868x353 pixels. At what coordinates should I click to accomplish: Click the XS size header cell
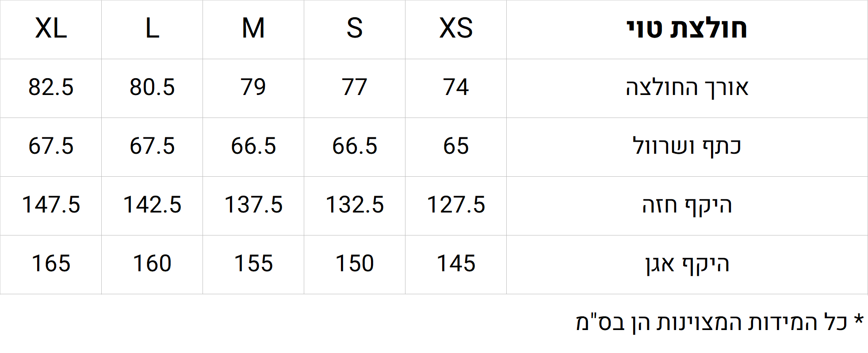pyautogui.click(x=456, y=29)
